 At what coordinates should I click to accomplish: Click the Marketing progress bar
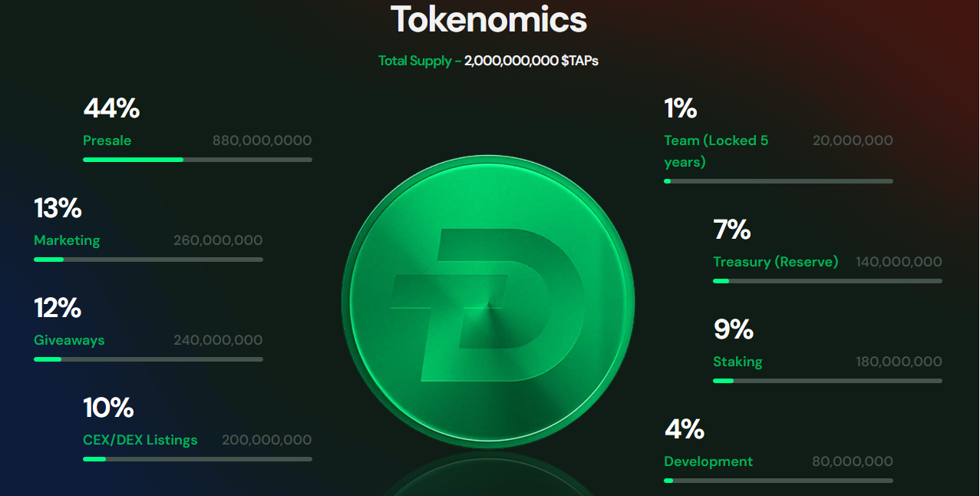pos(148,260)
